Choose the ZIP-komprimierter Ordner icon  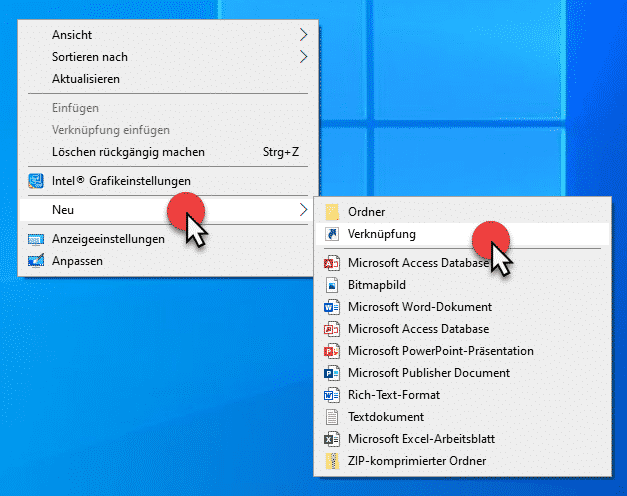(x=332, y=461)
